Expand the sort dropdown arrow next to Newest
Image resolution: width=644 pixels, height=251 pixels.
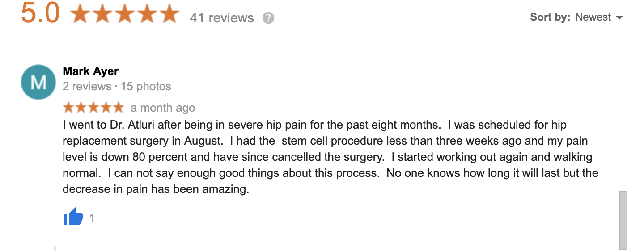[619, 18]
